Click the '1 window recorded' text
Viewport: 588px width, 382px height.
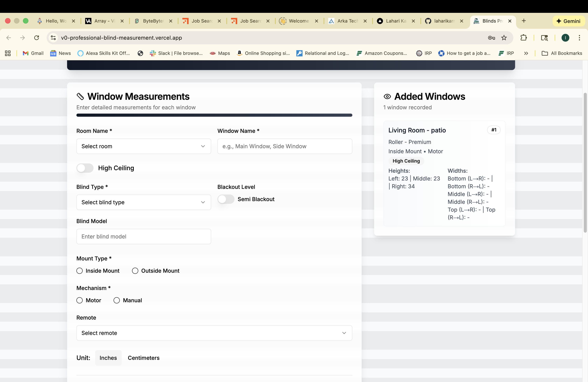[x=407, y=108]
